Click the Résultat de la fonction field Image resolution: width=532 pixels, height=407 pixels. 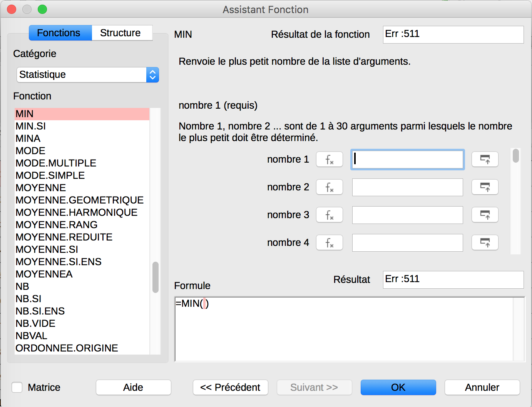[x=453, y=35]
